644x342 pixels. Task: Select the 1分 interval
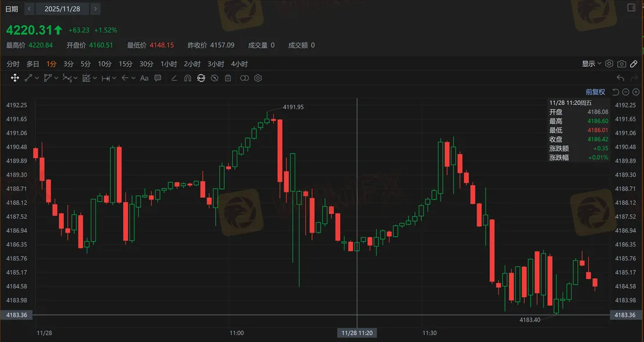tap(51, 64)
